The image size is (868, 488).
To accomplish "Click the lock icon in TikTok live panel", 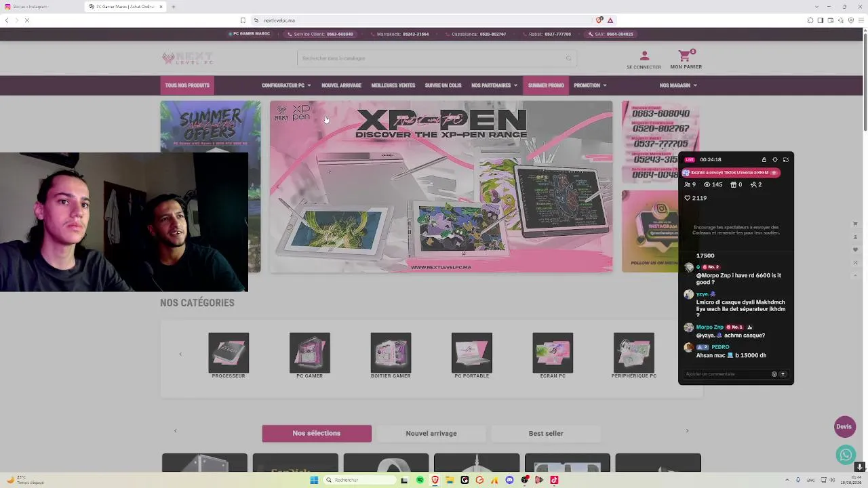I will (764, 160).
